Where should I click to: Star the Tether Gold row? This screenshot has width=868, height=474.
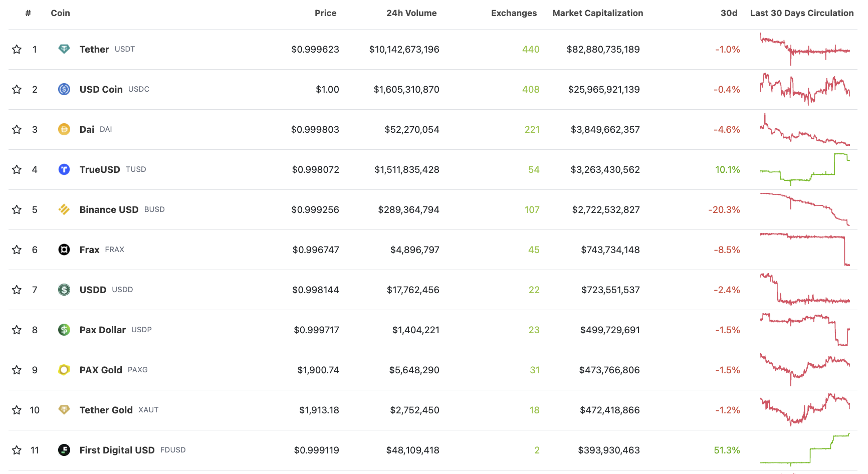tap(17, 410)
